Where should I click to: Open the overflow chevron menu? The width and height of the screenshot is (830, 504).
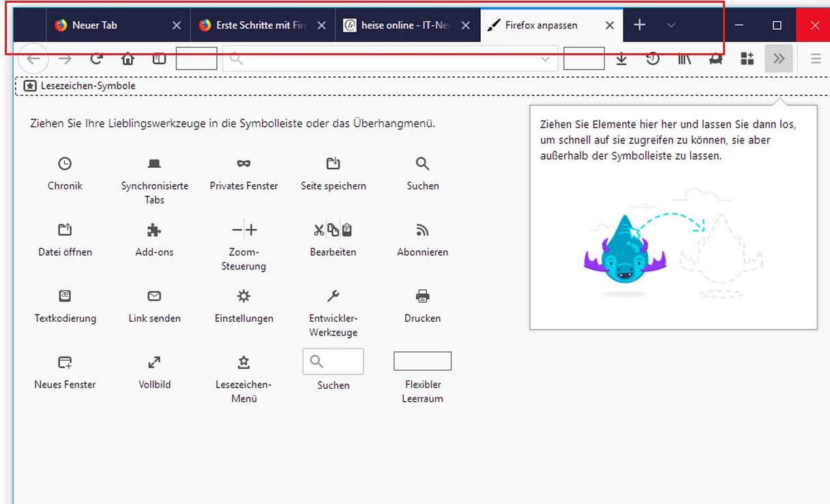pyautogui.click(x=779, y=59)
